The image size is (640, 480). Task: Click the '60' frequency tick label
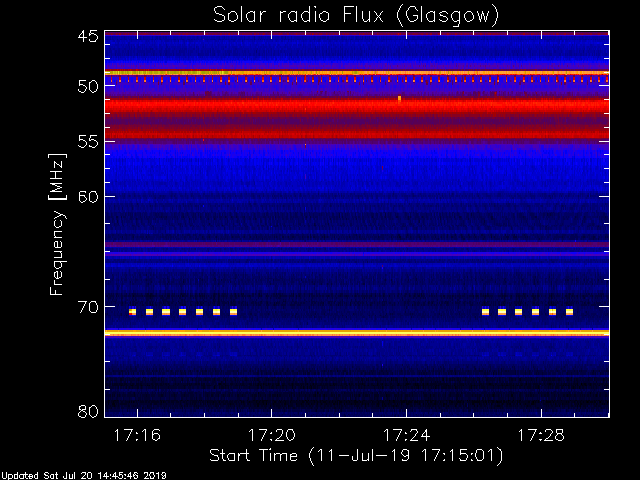pyautogui.click(x=88, y=197)
